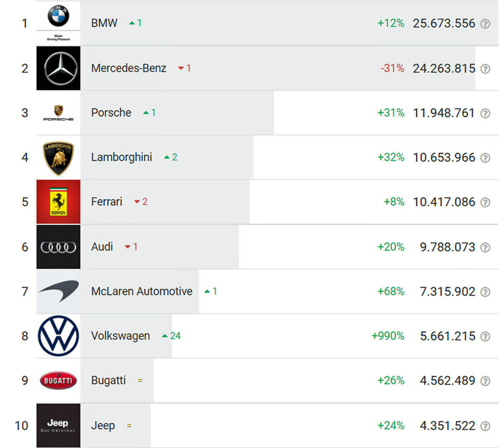
Task: Open info icon on McLaren Automotive row
Action: [485, 292]
